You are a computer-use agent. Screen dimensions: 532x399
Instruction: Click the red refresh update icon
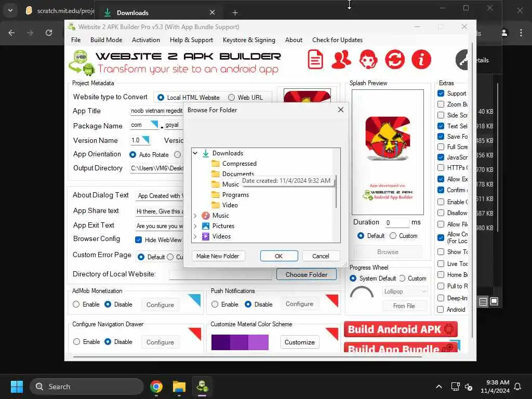point(395,59)
